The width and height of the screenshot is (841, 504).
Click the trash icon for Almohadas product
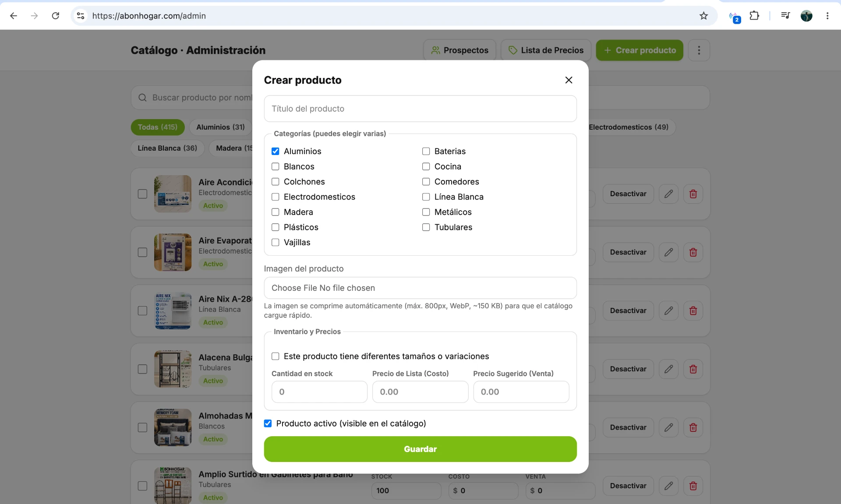[x=693, y=427]
